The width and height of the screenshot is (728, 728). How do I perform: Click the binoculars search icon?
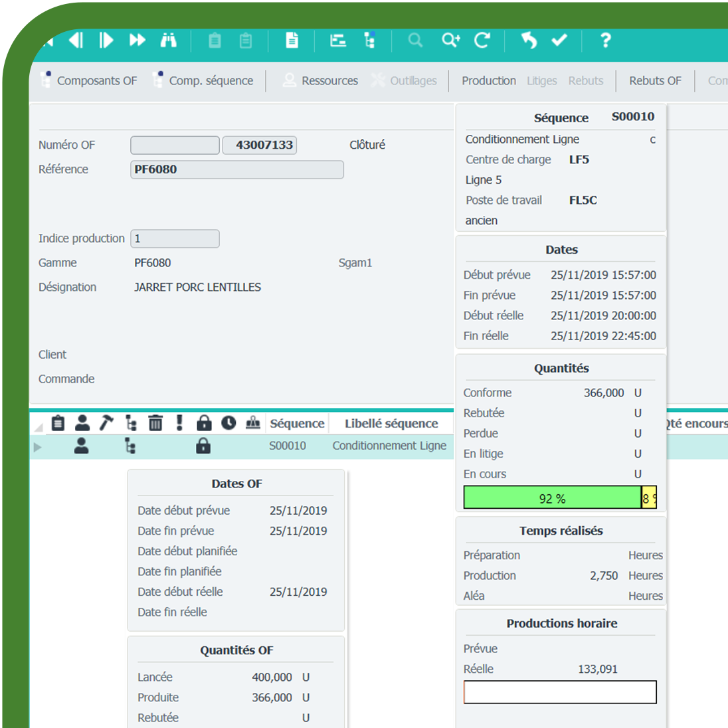(x=169, y=41)
